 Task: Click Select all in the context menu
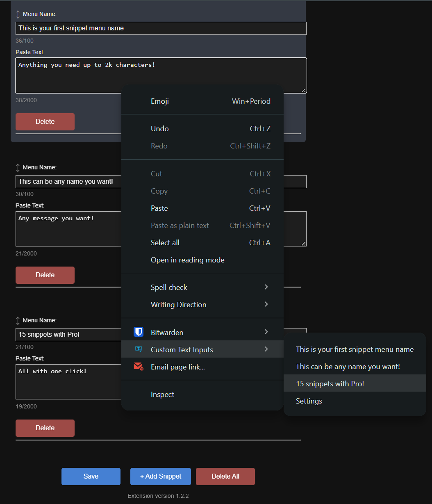(x=202, y=243)
